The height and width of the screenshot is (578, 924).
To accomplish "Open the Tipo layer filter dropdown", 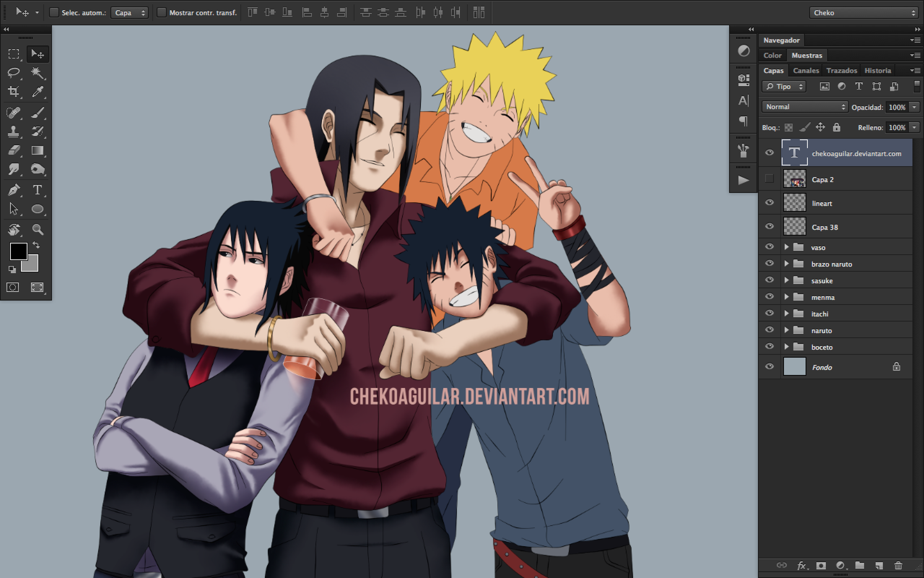I will [x=784, y=86].
